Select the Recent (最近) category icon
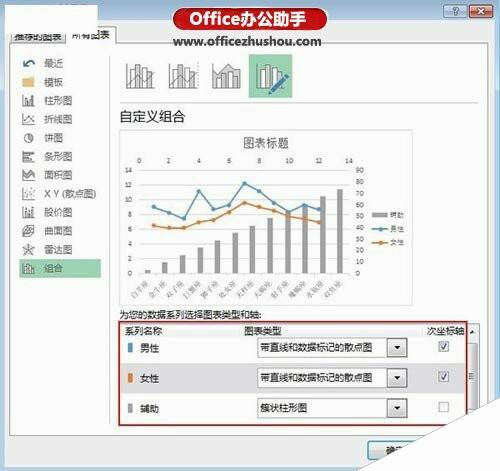500x471 pixels. (29, 63)
